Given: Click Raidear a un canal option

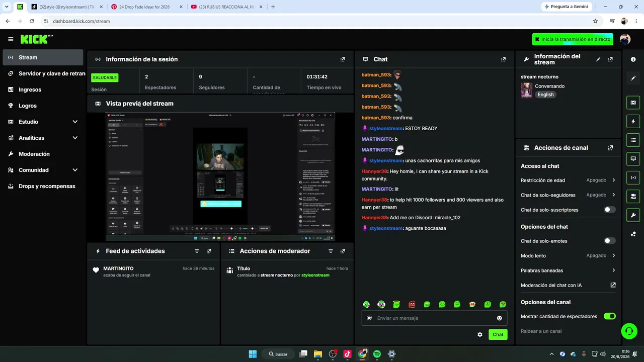Looking at the screenshot, I should tap(541, 331).
